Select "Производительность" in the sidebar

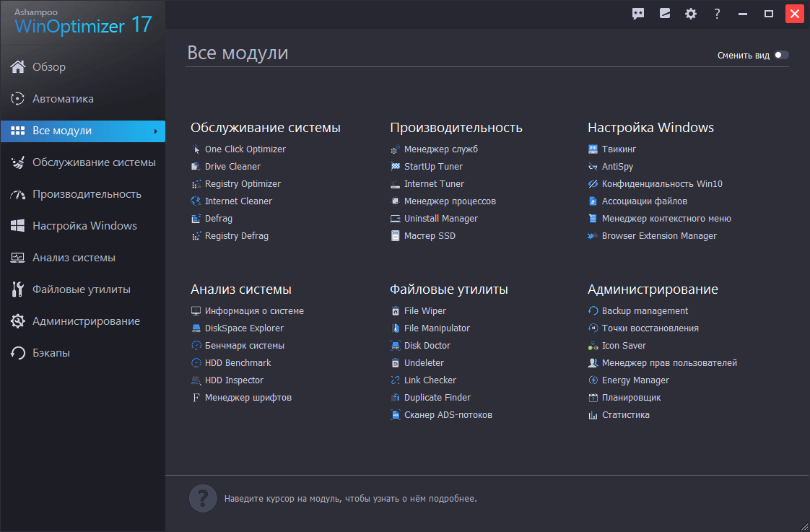point(82,194)
